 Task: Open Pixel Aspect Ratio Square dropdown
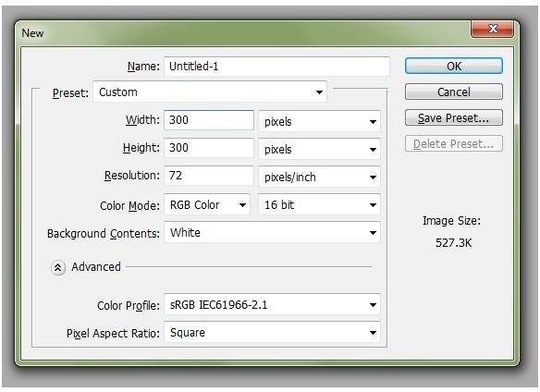(x=272, y=333)
